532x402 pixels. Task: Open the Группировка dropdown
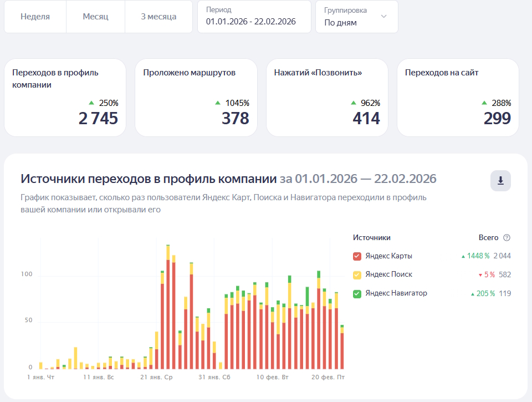(x=356, y=17)
